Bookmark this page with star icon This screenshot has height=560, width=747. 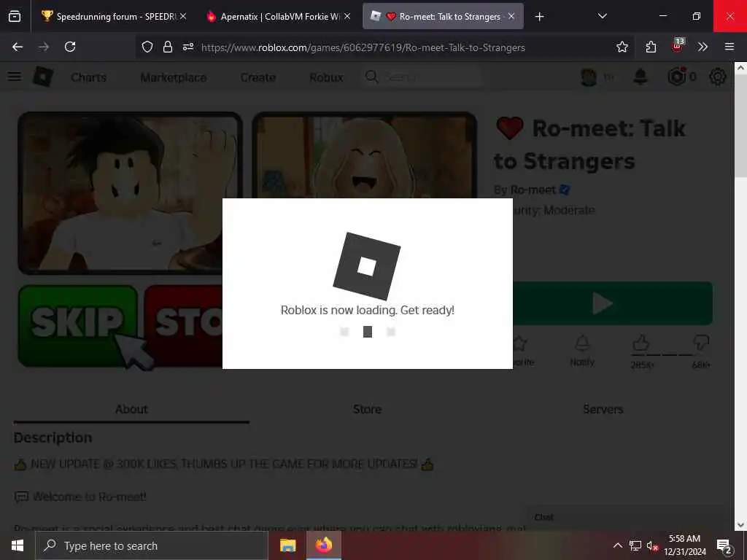click(622, 47)
